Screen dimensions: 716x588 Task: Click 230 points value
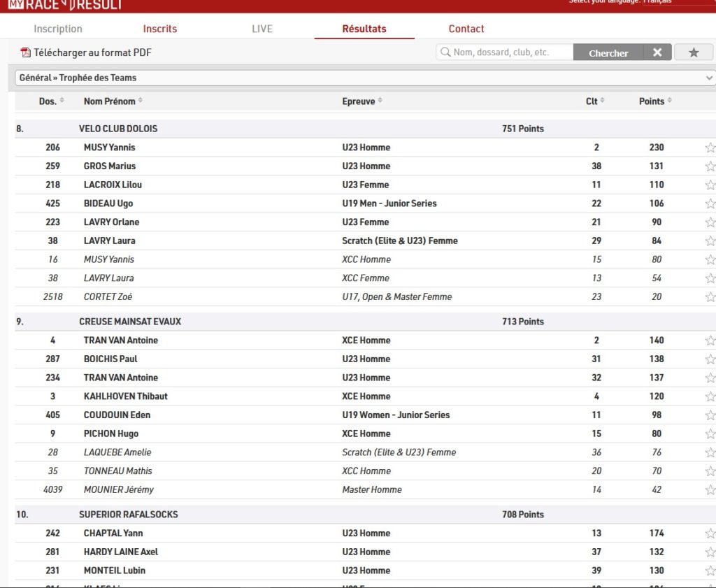click(657, 148)
